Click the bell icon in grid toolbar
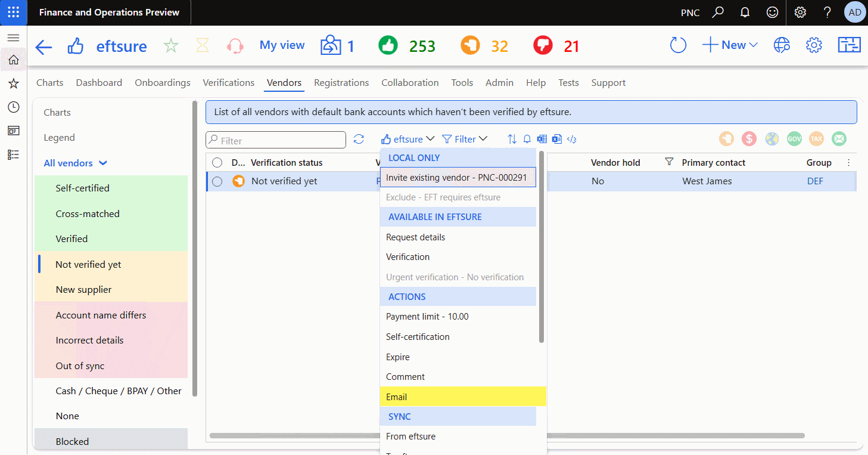The image size is (868, 455). pos(527,139)
